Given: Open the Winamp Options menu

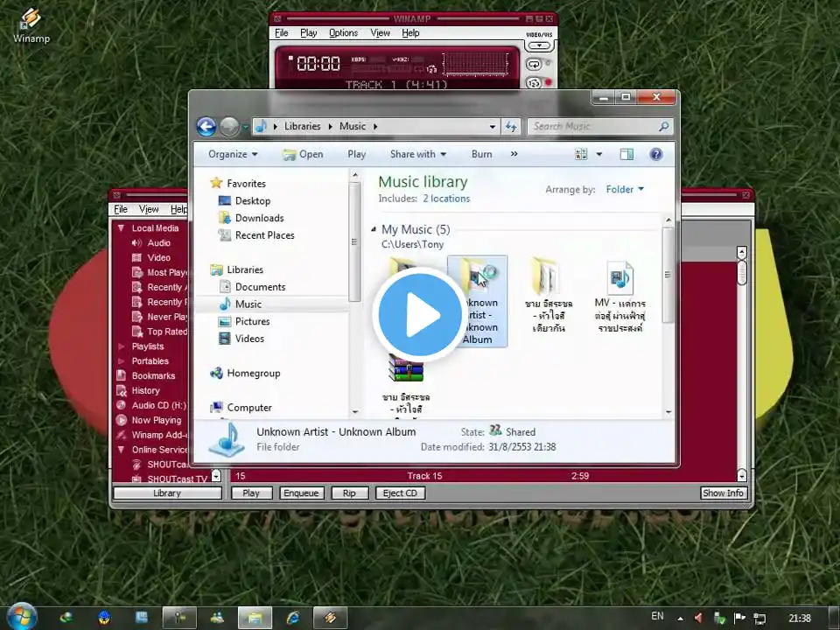Looking at the screenshot, I should pos(343,33).
